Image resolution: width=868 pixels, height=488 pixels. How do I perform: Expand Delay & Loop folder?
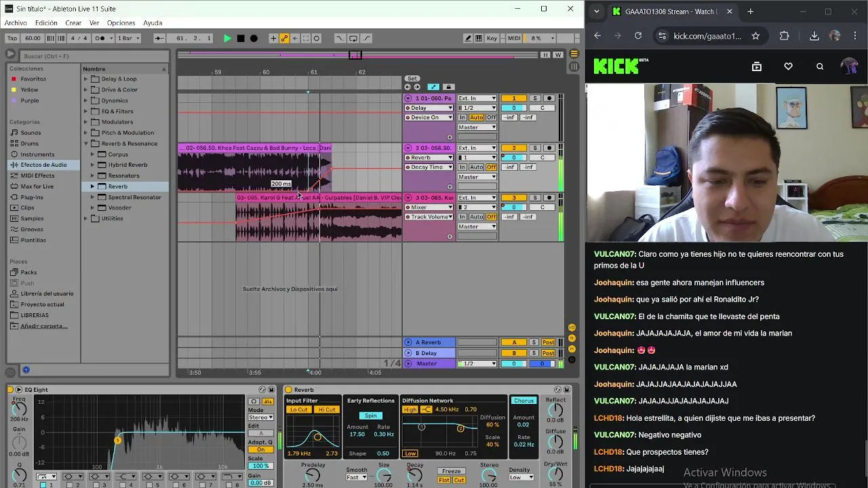[86, 79]
